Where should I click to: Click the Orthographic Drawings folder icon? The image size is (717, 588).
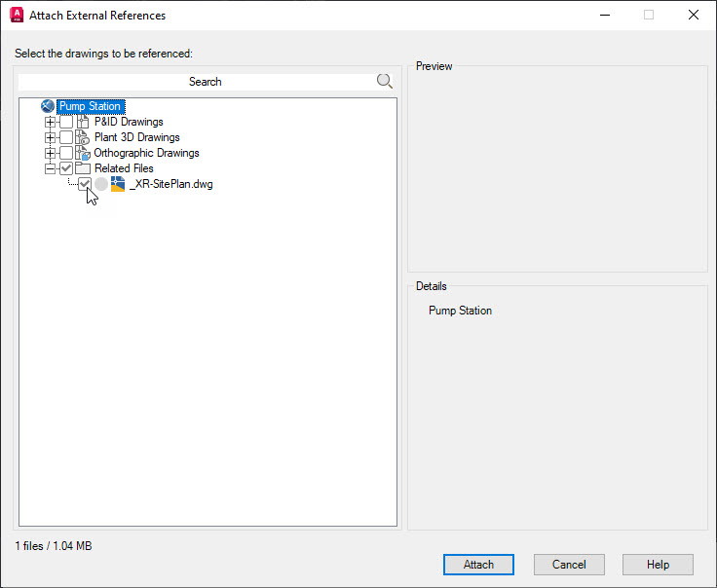pos(82,153)
